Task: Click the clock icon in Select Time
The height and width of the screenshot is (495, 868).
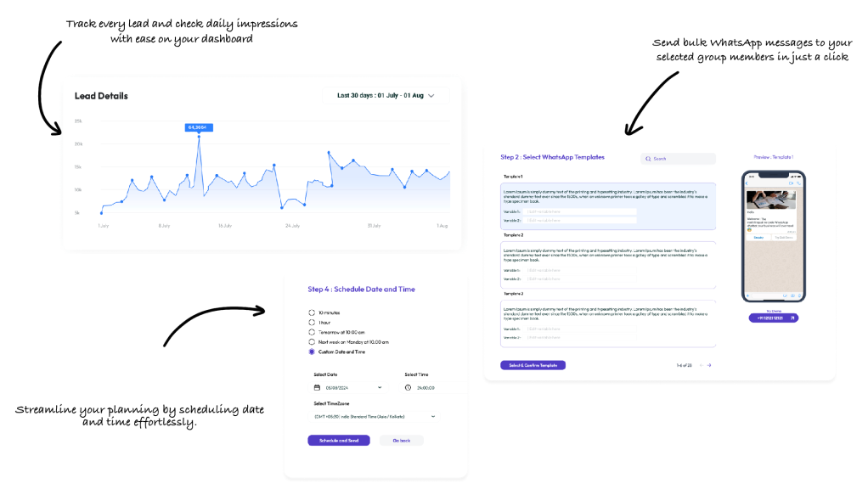Action: [408, 387]
